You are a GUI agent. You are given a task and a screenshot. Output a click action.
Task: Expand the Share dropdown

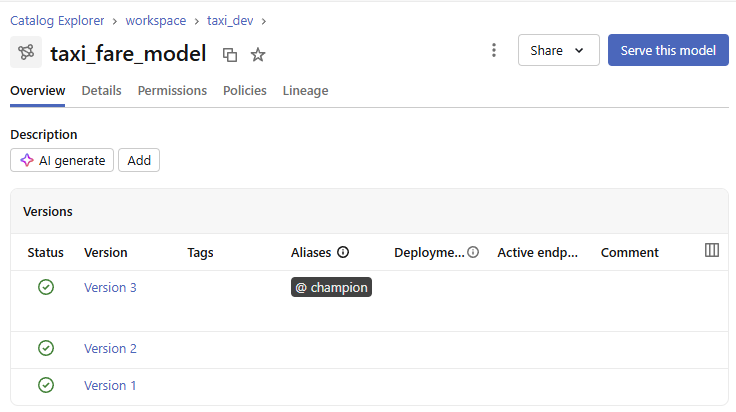(559, 50)
